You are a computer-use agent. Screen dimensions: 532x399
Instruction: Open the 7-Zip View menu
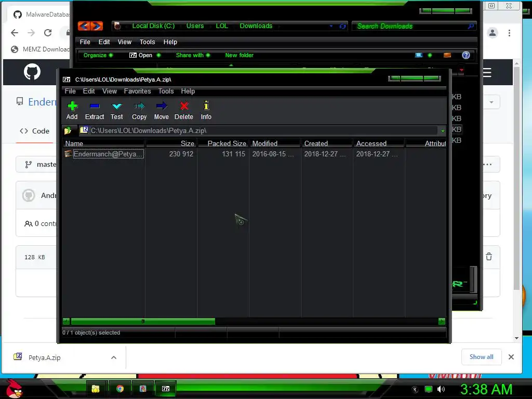(110, 91)
